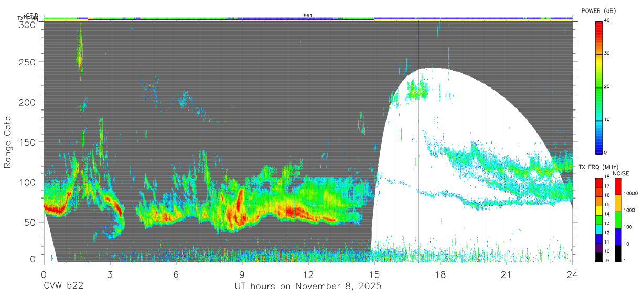Click the UT hours on November 8, 2025 title

(308, 287)
